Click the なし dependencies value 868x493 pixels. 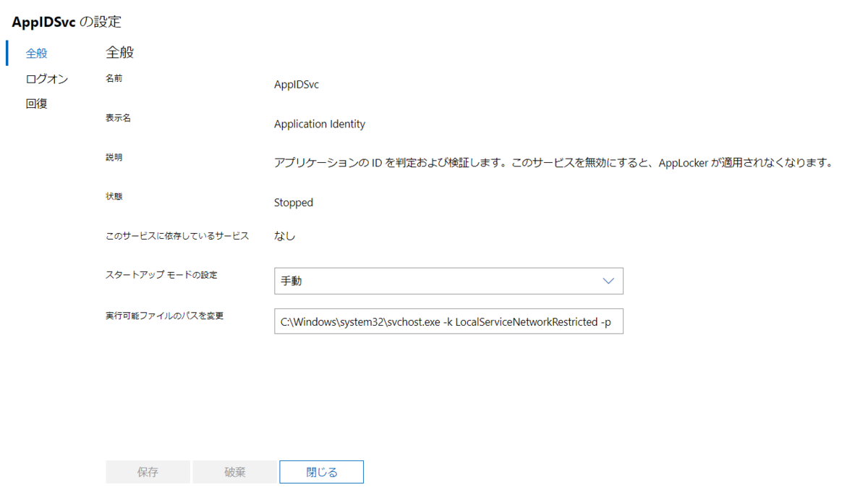click(282, 235)
